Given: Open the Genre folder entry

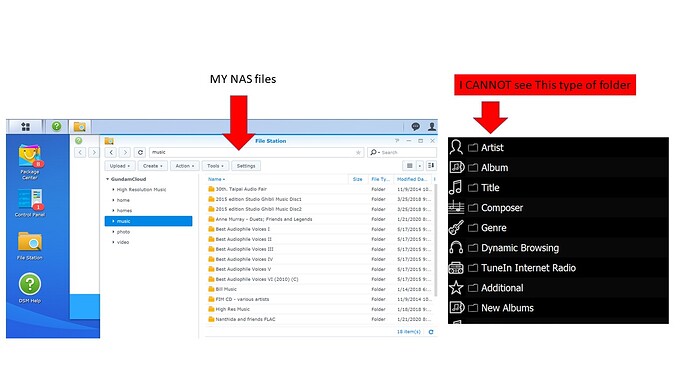Looking at the screenshot, I should point(493,228).
